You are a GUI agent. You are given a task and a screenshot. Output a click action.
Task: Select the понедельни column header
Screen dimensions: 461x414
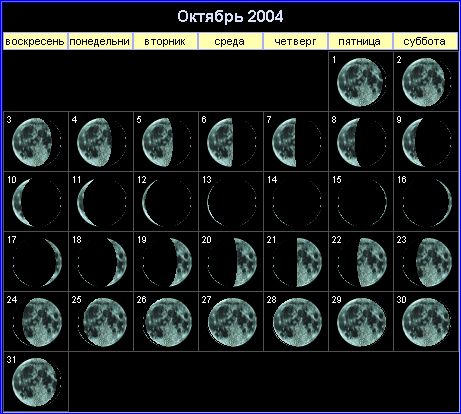coord(100,41)
